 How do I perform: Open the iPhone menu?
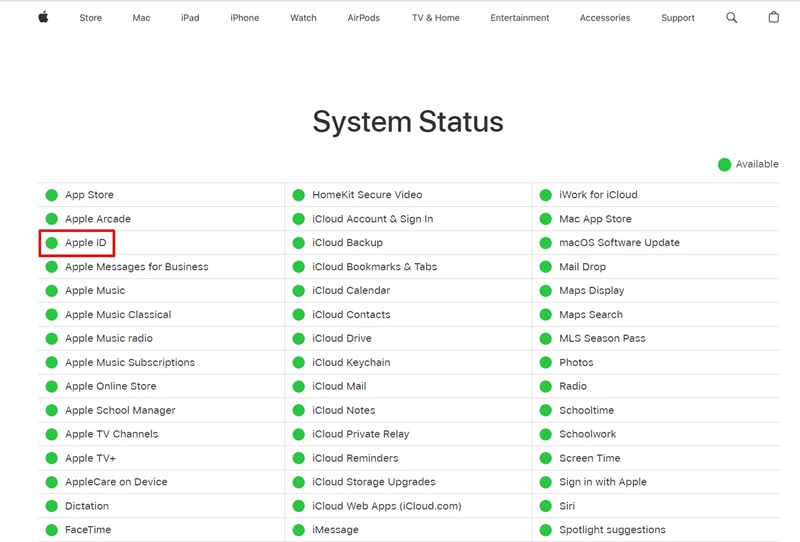point(244,18)
